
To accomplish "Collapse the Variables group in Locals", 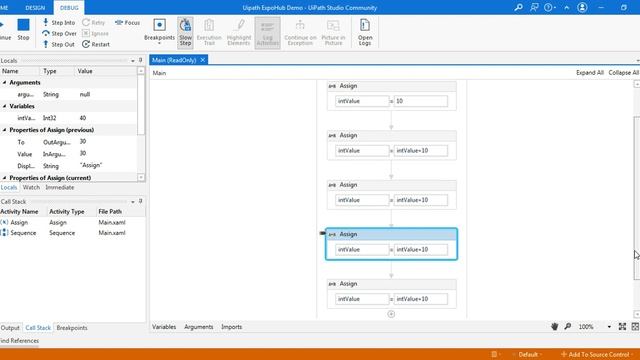I will point(4,106).
